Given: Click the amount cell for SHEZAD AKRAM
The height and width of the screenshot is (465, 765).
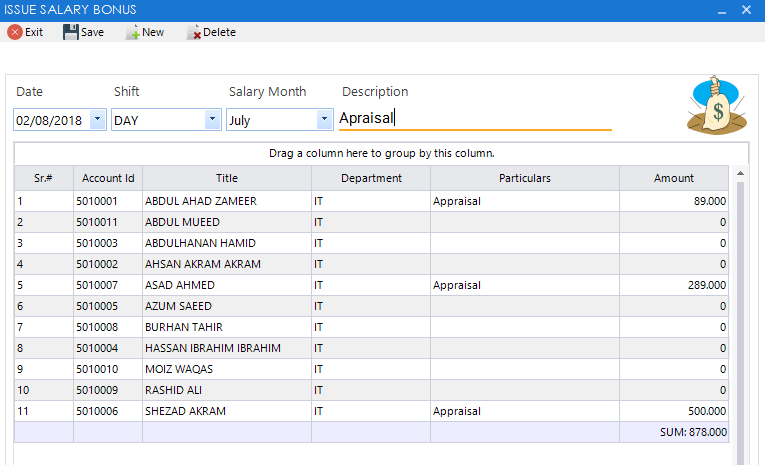Looking at the screenshot, I should (673, 411).
